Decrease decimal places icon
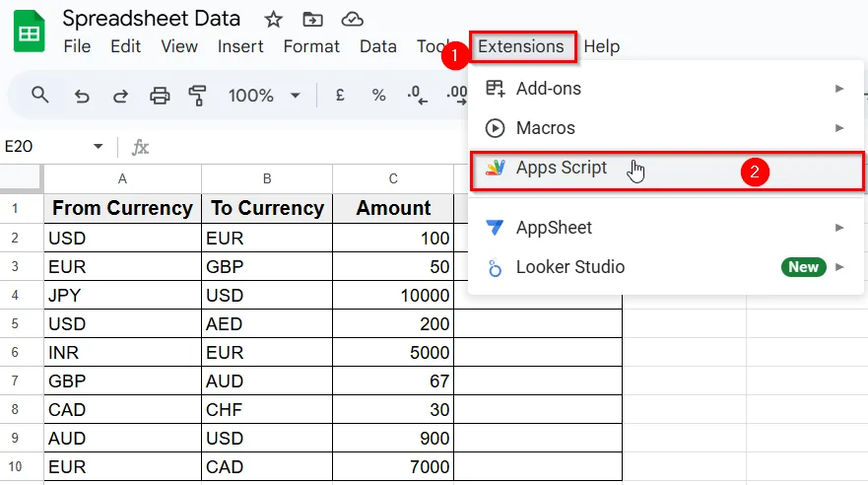 coord(417,96)
